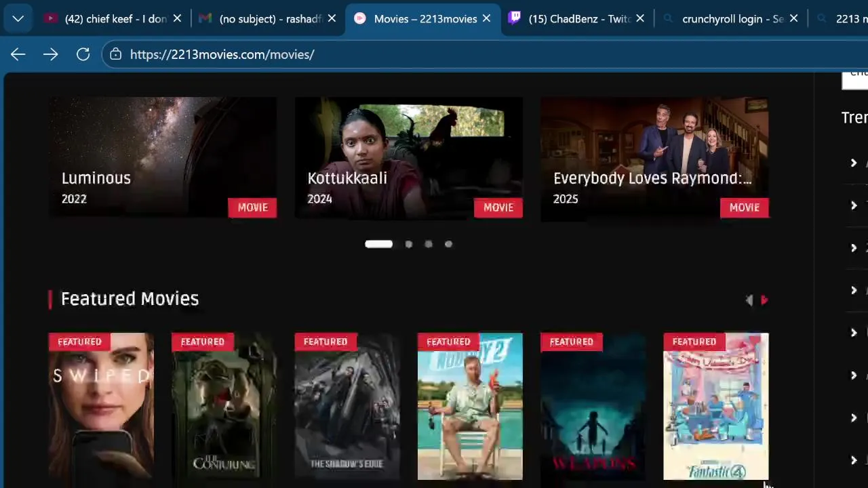Close the Movies – 2213movies tab

486,19
